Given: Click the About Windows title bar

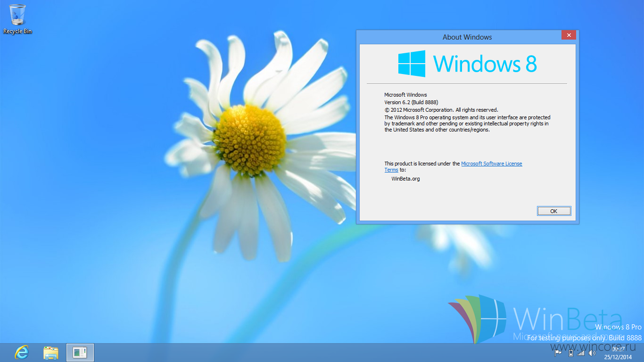Looking at the screenshot, I should coord(467,37).
